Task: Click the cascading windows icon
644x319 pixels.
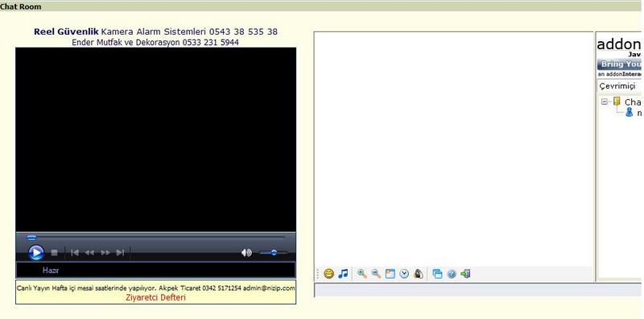Action: tap(437, 274)
